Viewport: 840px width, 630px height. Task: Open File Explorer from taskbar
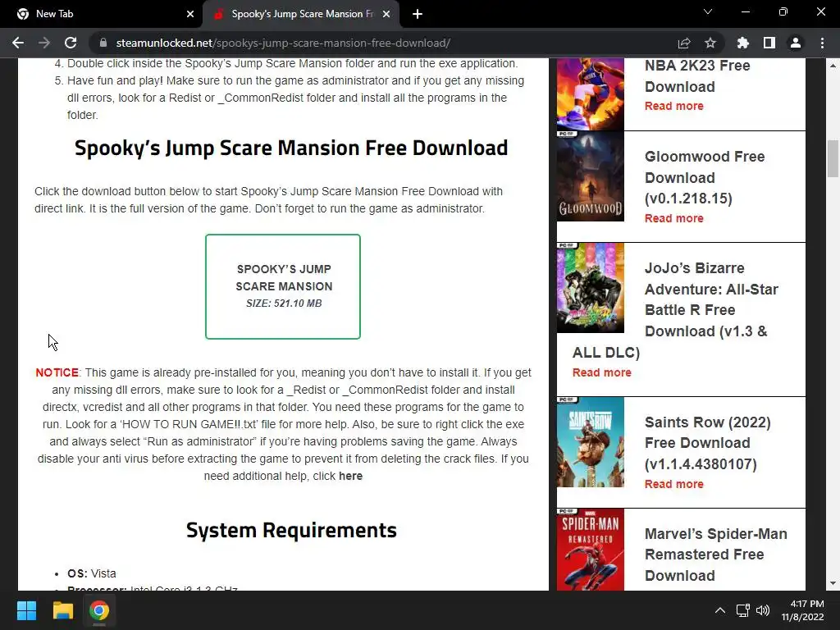[62, 610]
